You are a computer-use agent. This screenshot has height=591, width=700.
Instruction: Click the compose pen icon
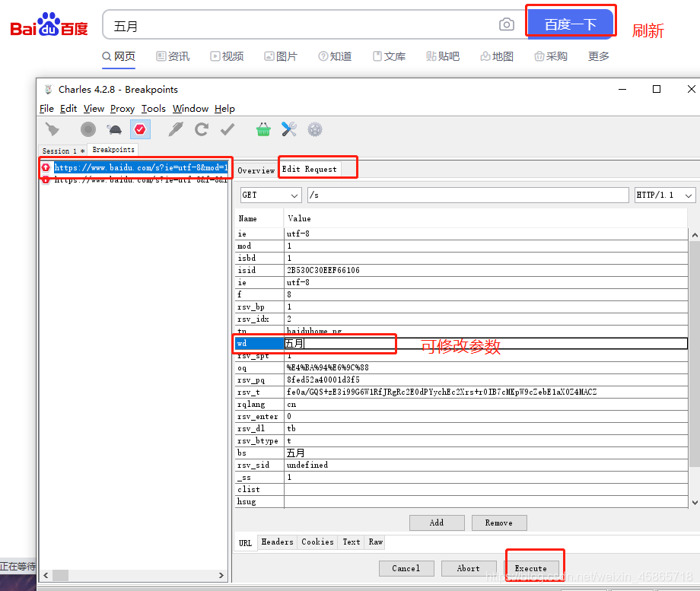pyautogui.click(x=176, y=129)
